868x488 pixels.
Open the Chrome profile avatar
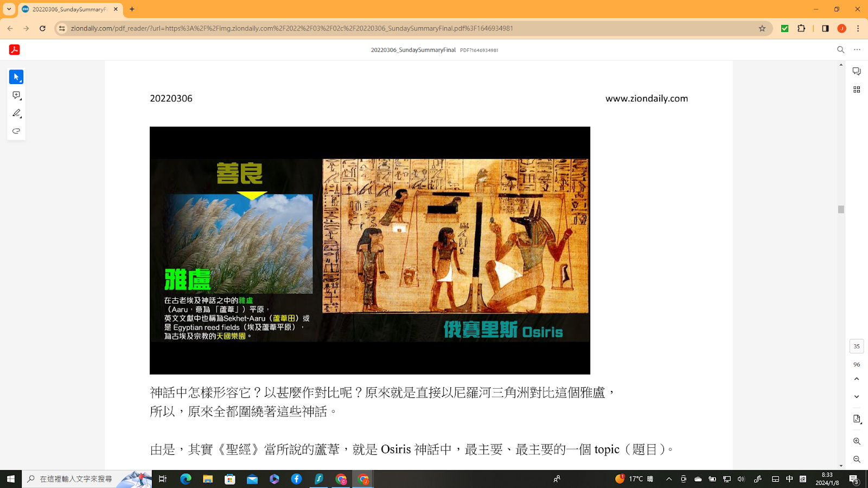842,28
